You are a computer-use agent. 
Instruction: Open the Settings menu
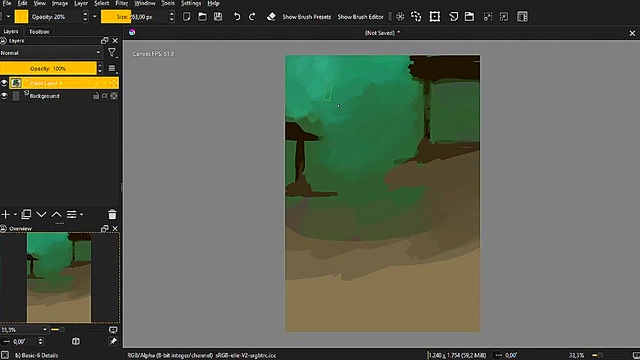click(x=191, y=3)
